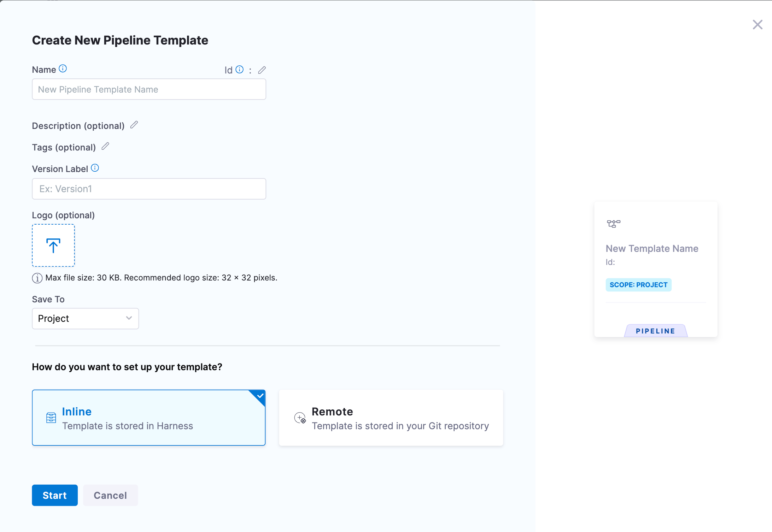Click the Id info icon
The image size is (772, 532).
point(239,69)
